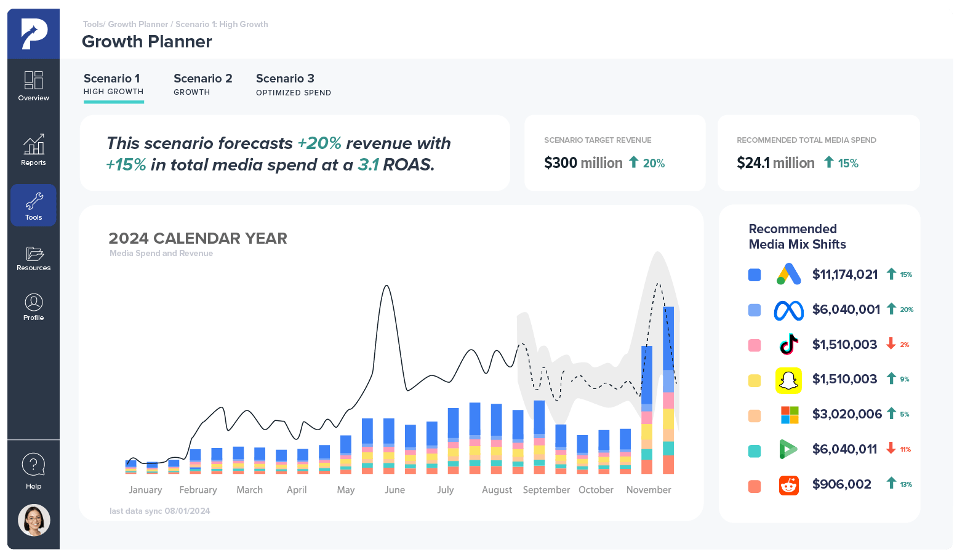Click the Microsoft logo icon

coord(789,415)
